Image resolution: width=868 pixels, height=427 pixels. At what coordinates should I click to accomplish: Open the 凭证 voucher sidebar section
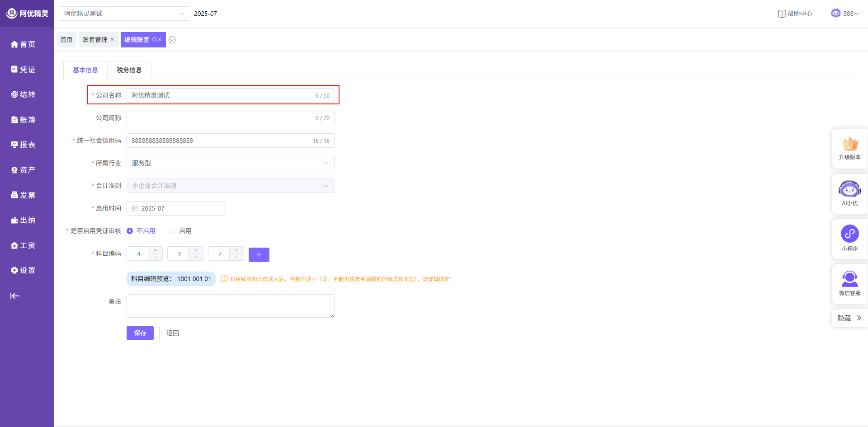coord(24,70)
